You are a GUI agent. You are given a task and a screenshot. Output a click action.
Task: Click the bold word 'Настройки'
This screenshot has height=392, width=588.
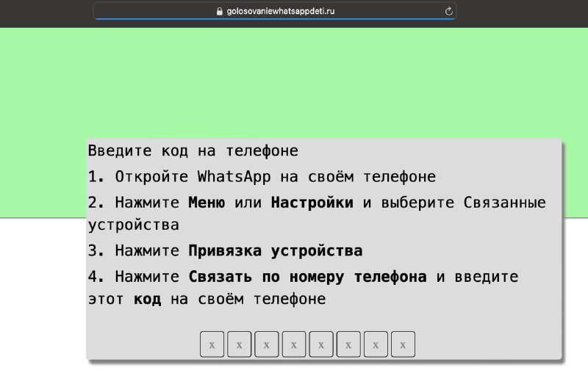point(312,203)
